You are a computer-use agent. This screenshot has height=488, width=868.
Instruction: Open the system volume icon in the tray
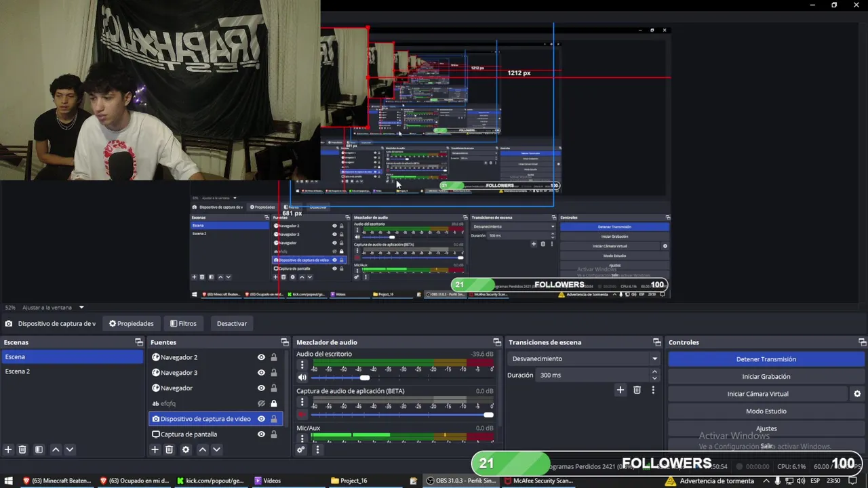coord(801,481)
